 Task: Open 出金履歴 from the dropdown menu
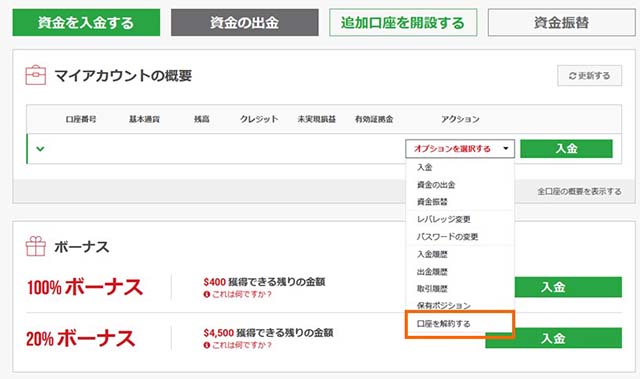(432, 272)
